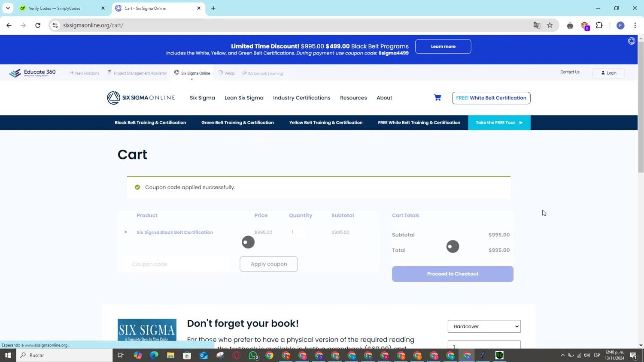Click the Educate 360 logo
Screen dimensions: 644x362
coord(33,73)
